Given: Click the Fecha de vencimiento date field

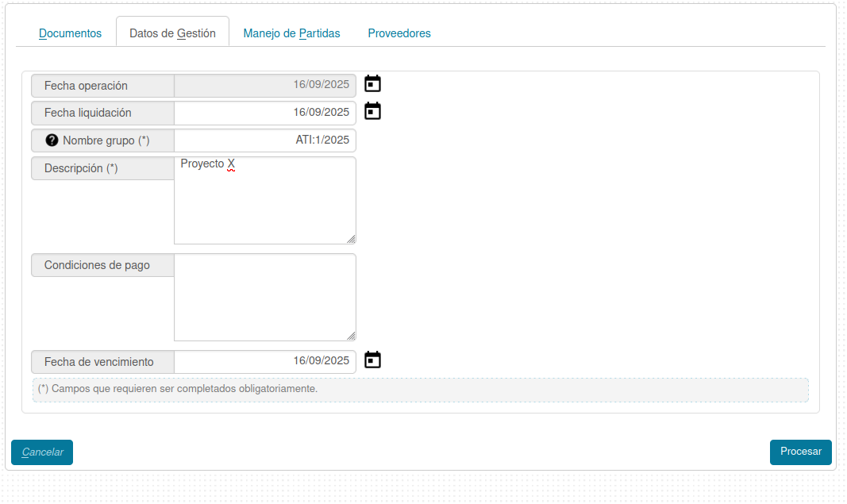Looking at the screenshot, I should pos(264,361).
